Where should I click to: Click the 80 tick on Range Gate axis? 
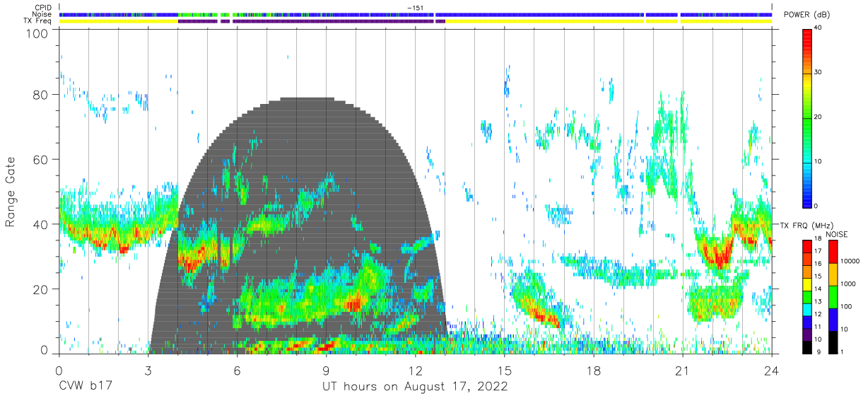40,95
